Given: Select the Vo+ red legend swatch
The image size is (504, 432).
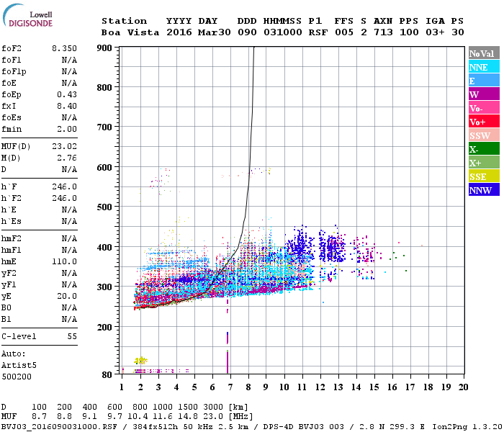Looking at the screenshot, I should click(484, 122).
